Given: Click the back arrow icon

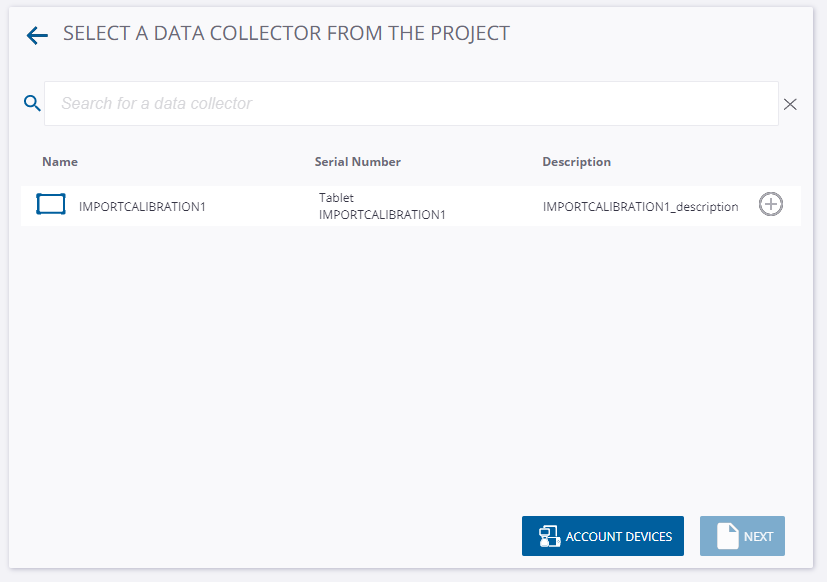Looking at the screenshot, I should pyautogui.click(x=37, y=35).
